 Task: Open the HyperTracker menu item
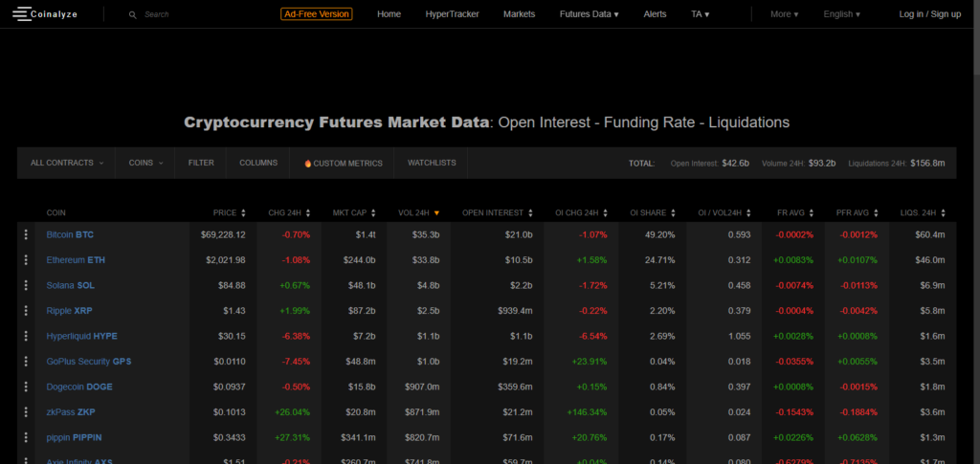[452, 14]
